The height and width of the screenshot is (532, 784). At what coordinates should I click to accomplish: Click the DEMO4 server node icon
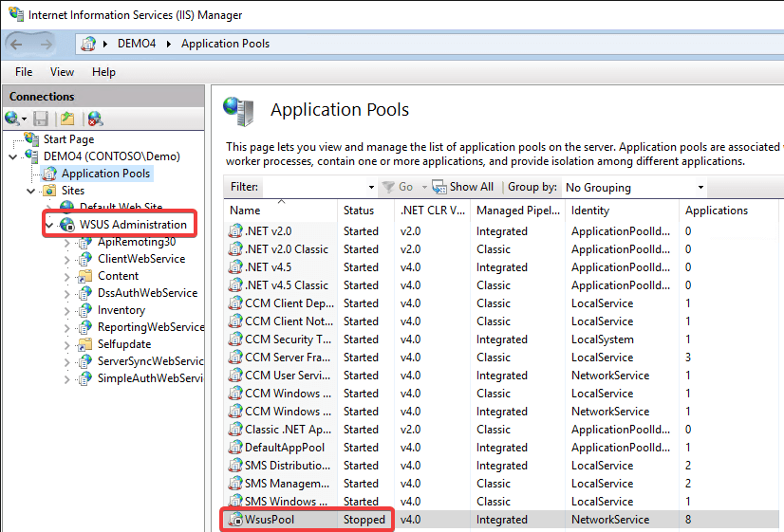pos(31,156)
